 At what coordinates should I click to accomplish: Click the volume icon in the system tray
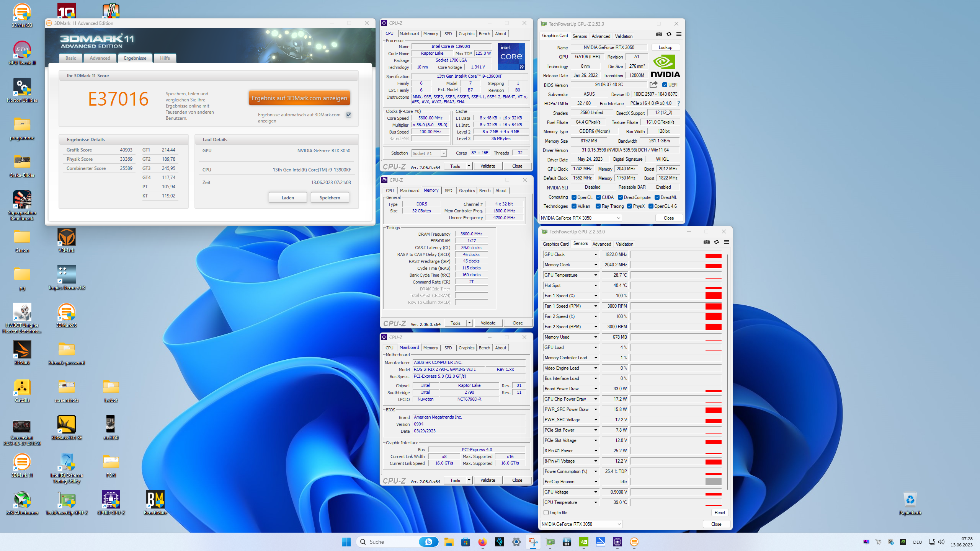941,542
